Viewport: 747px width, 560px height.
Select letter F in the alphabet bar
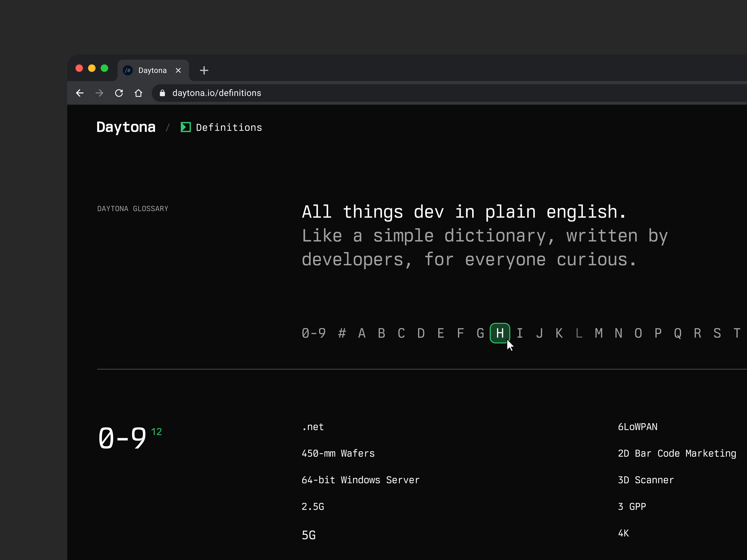[461, 333]
